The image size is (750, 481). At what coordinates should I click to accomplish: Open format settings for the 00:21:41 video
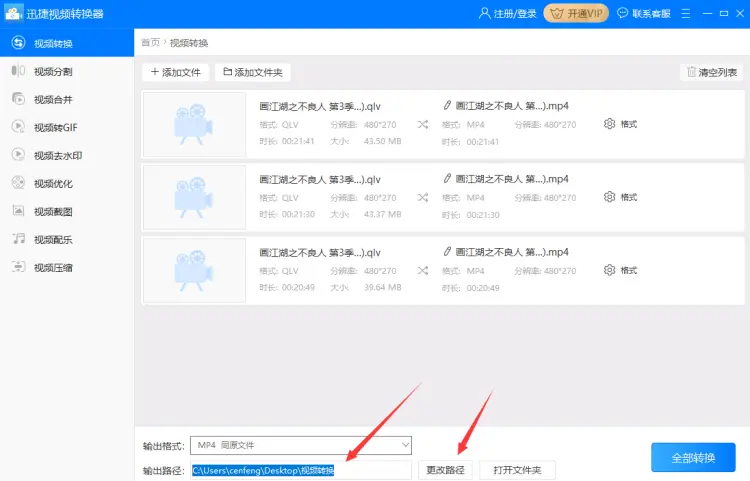pos(620,124)
